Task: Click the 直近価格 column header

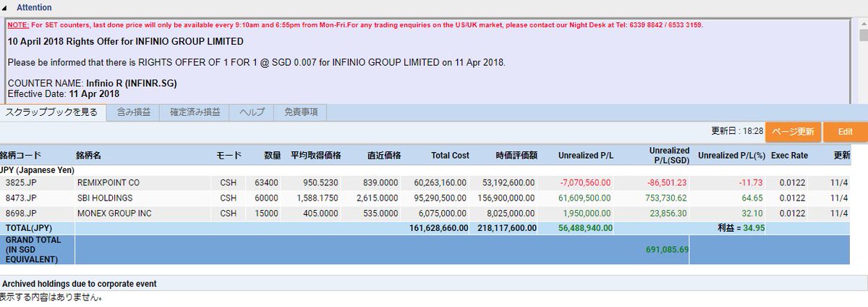Action: coord(384,156)
